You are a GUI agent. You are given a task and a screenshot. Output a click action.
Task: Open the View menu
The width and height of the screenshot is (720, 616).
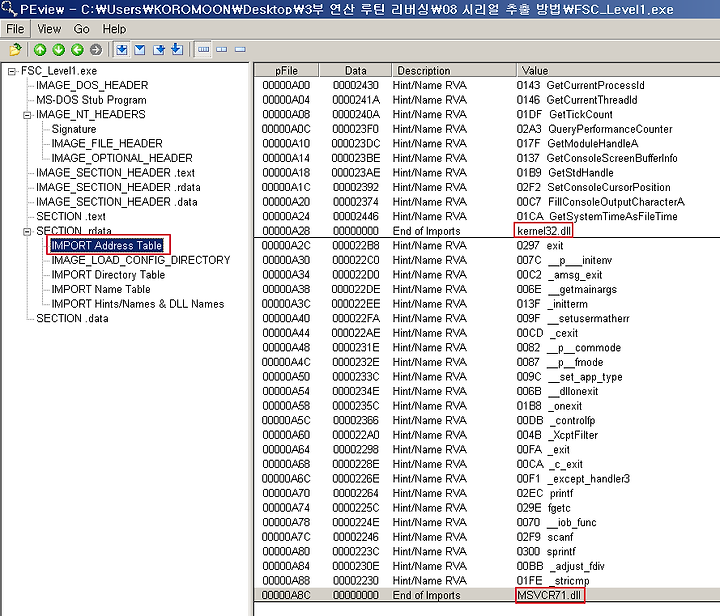(49, 29)
